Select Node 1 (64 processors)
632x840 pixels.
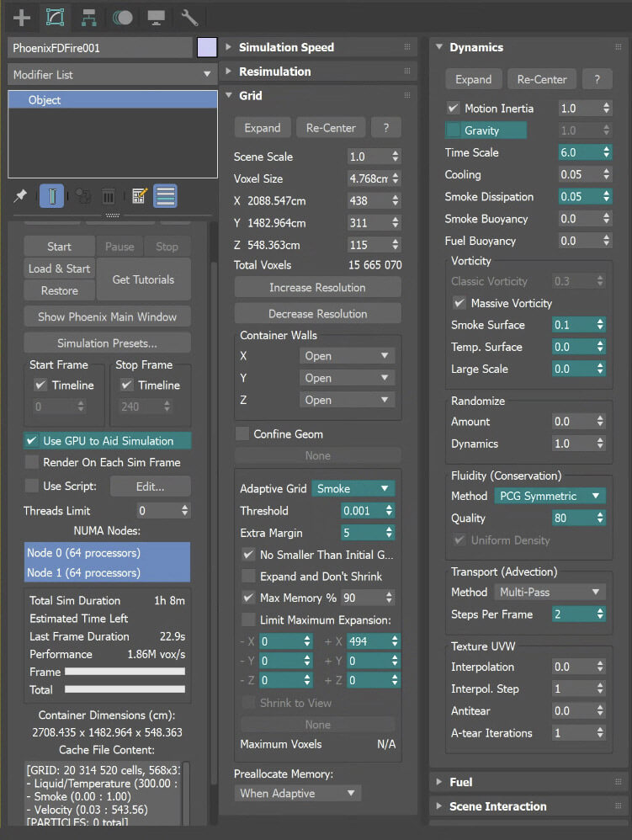(107, 572)
